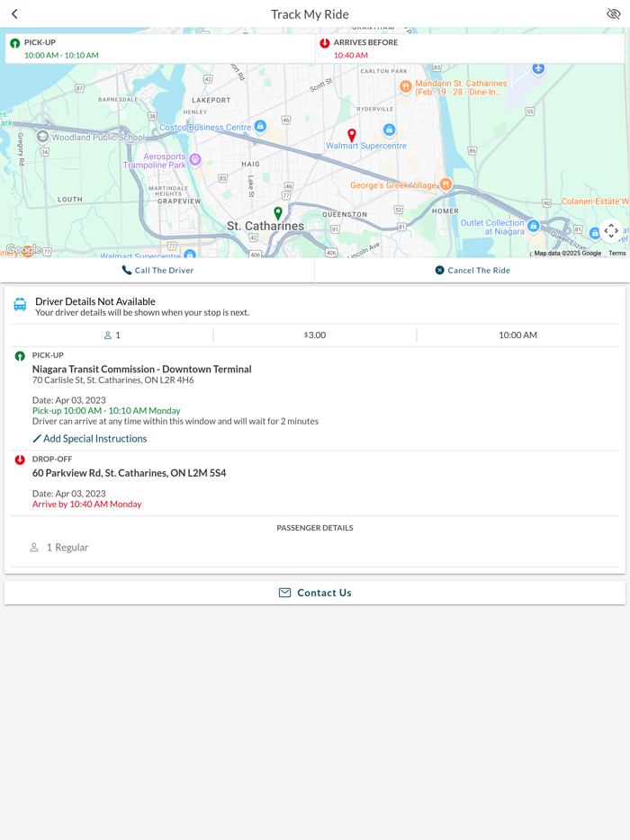
Task: Recenter the map with the crosshair button
Action: pyautogui.click(x=611, y=231)
